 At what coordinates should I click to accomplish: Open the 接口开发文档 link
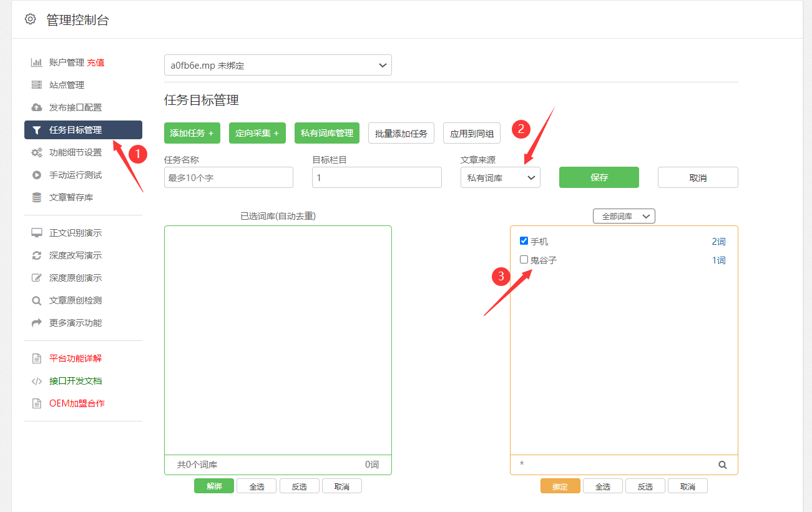(x=75, y=381)
